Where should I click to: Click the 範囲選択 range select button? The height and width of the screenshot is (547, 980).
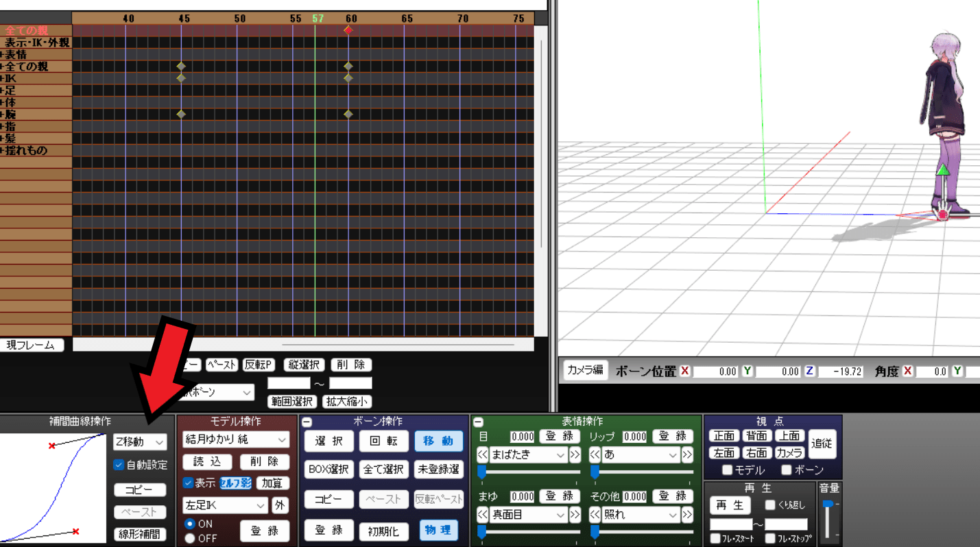pyautogui.click(x=293, y=402)
